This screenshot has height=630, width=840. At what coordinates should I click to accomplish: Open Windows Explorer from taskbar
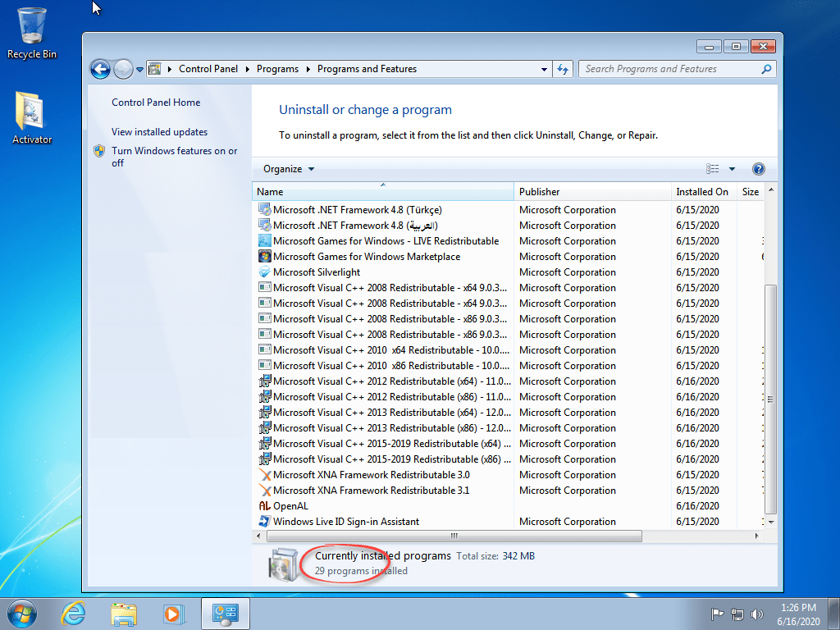(124, 614)
